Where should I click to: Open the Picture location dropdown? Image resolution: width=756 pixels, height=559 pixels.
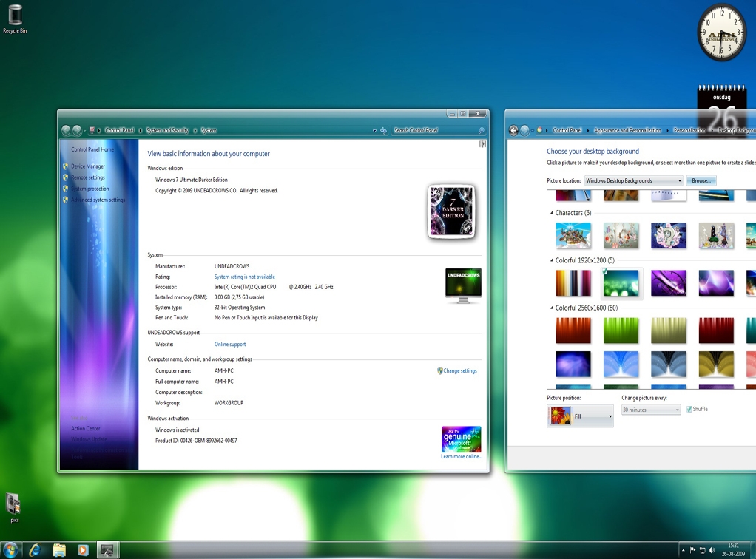634,180
